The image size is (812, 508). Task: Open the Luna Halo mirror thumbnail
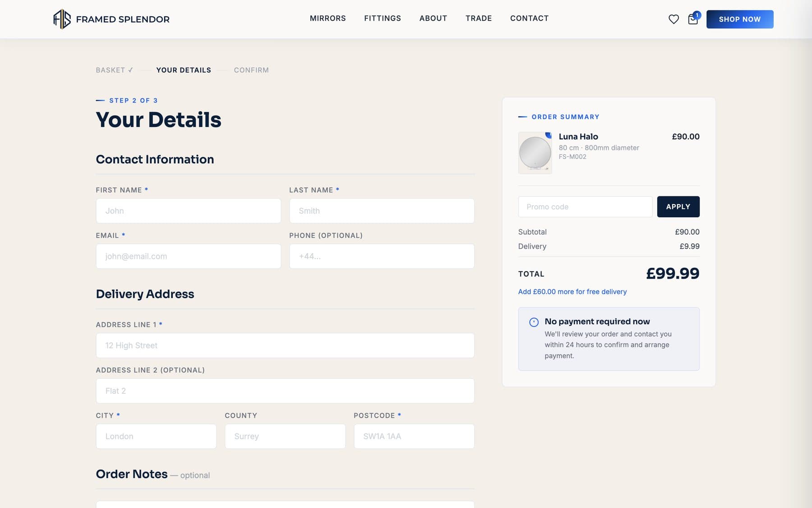pyautogui.click(x=535, y=153)
